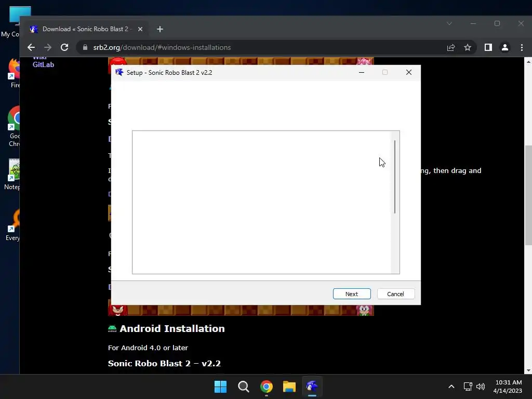Viewport: 532px width, 399px height.
Task: Reload the srb2.org page
Action: (64, 47)
